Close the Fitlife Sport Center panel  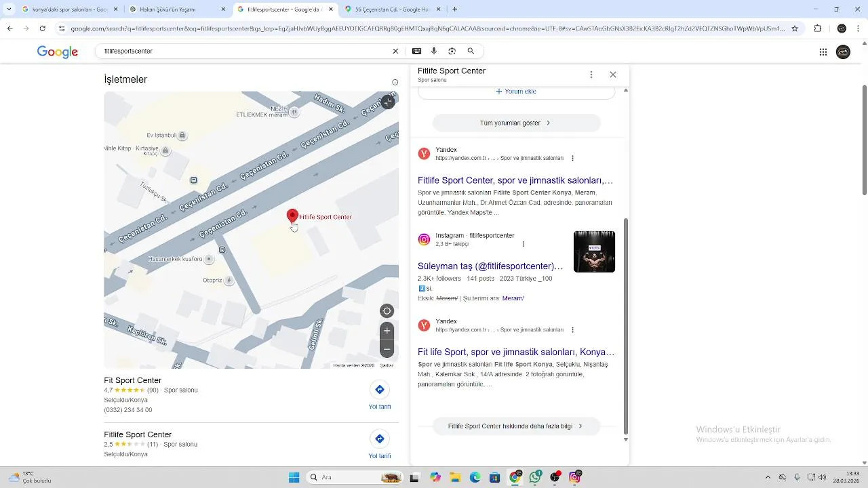[613, 75]
